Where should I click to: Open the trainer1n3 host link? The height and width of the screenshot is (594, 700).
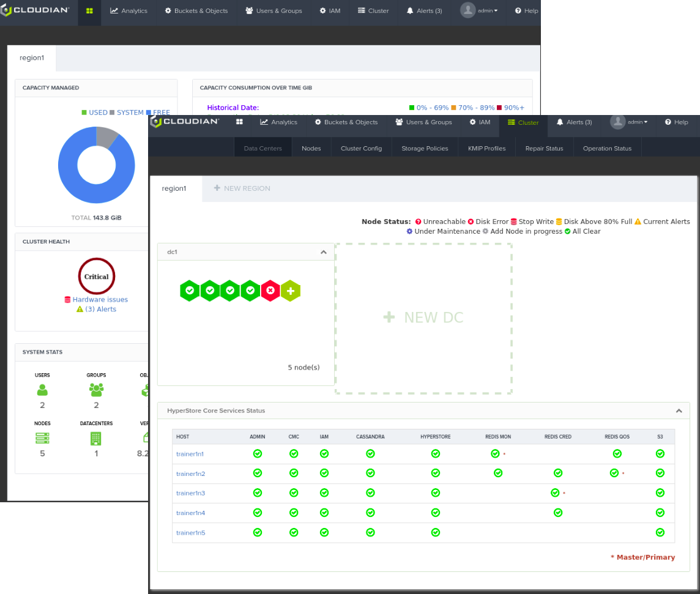pyautogui.click(x=190, y=493)
